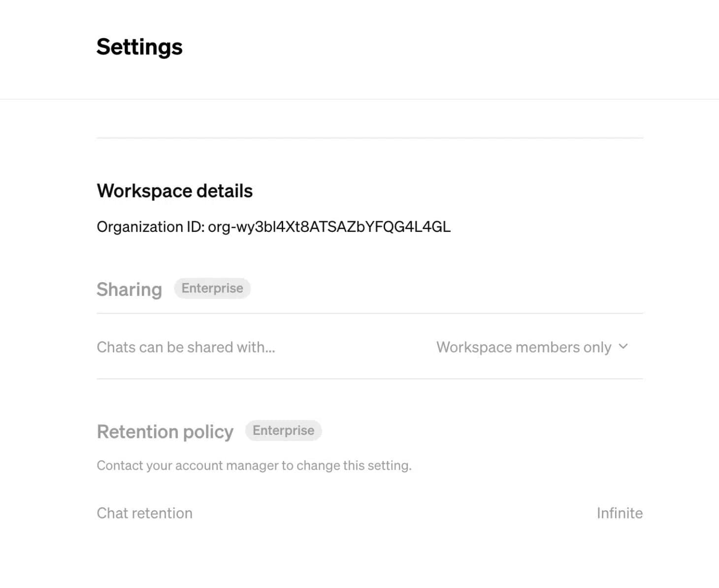Image resolution: width=719 pixels, height=588 pixels.
Task: Select the Enterprise badge next to Sharing
Action: click(x=212, y=288)
